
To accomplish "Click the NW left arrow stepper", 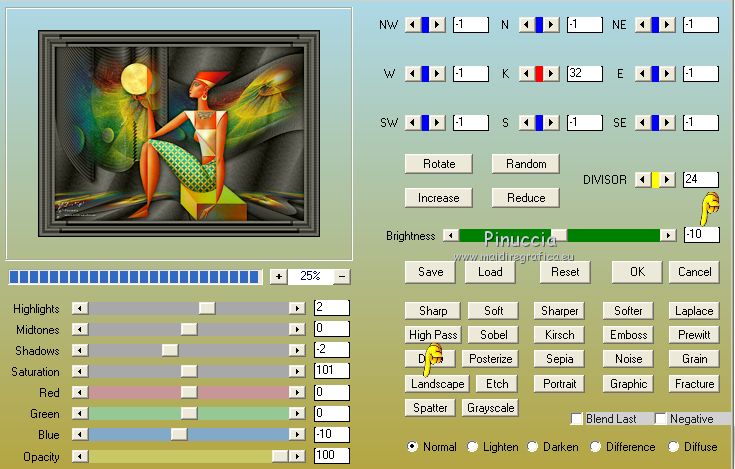I will point(412,24).
